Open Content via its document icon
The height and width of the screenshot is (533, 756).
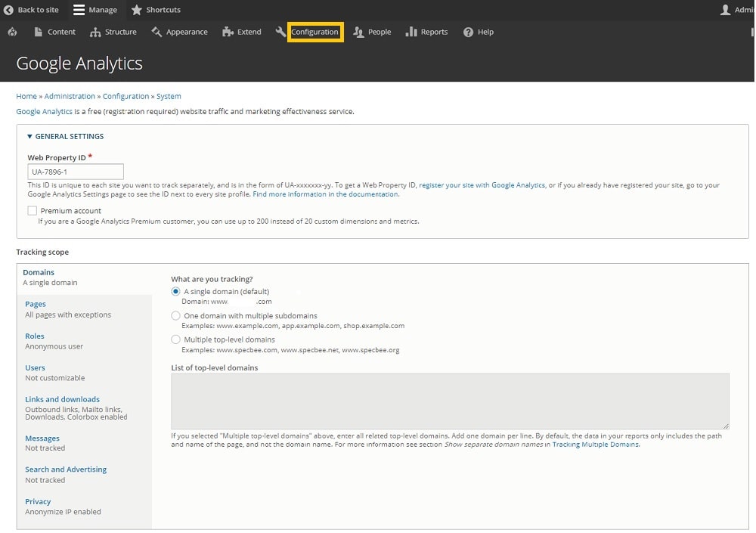[39, 32]
